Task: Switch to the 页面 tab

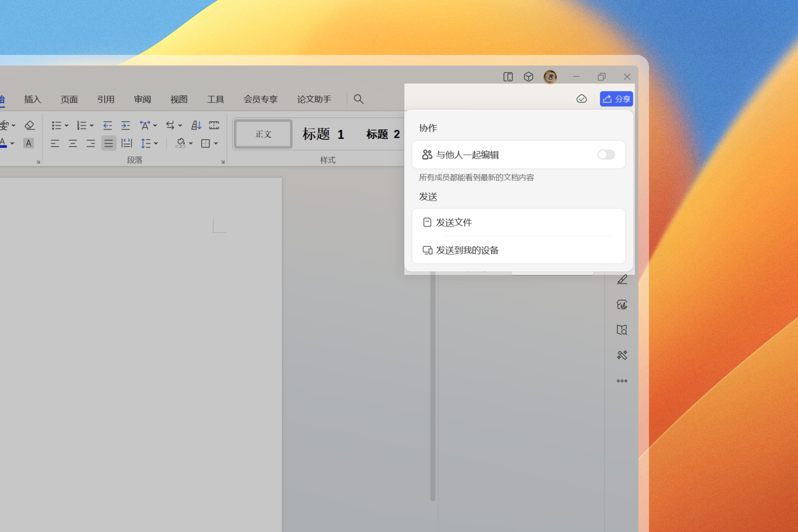Action: click(69, 99)
